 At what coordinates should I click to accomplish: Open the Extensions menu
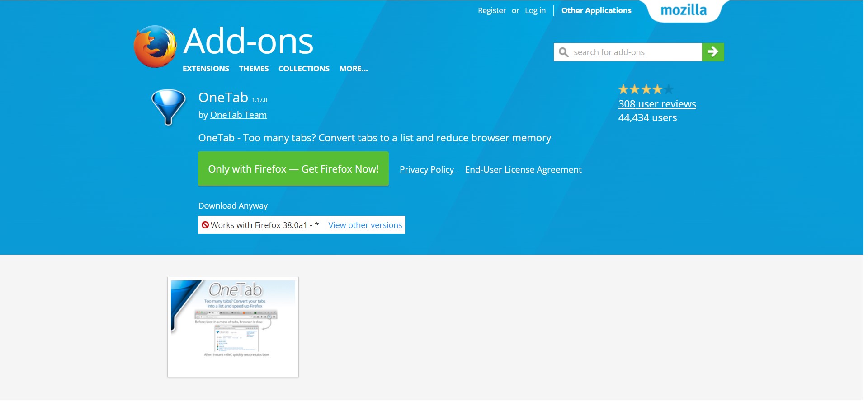point(206,69)
